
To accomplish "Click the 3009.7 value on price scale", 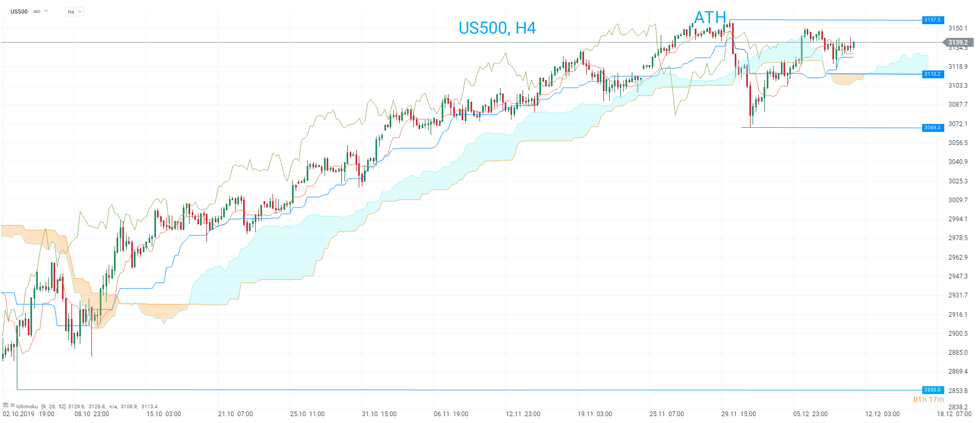I will (957, 200).
